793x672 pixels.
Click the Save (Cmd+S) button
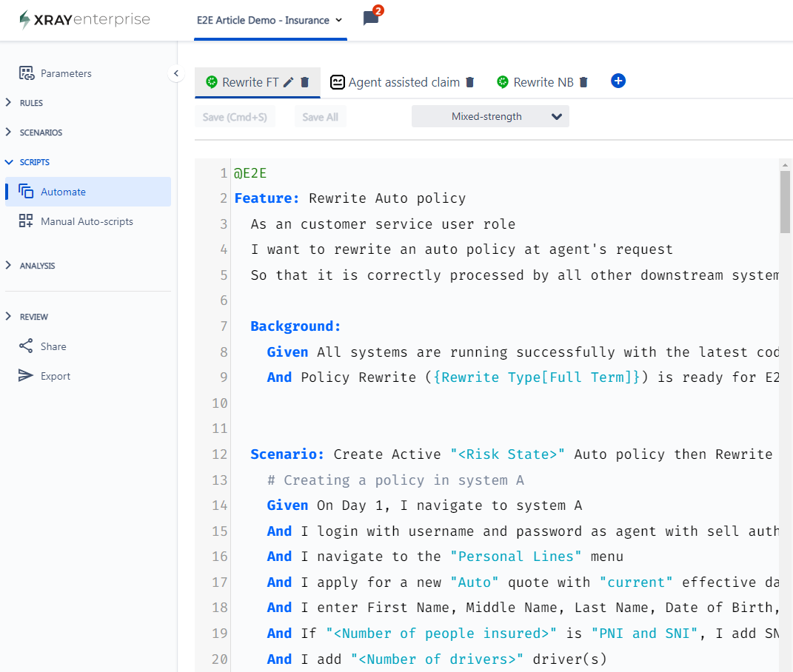pos(235,117)
